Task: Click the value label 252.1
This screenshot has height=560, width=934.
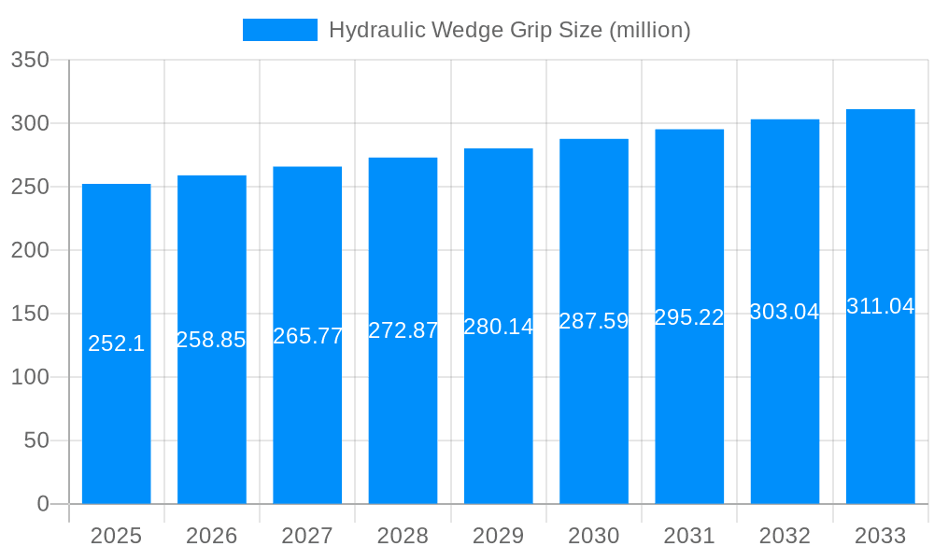Action: point(115,344)
